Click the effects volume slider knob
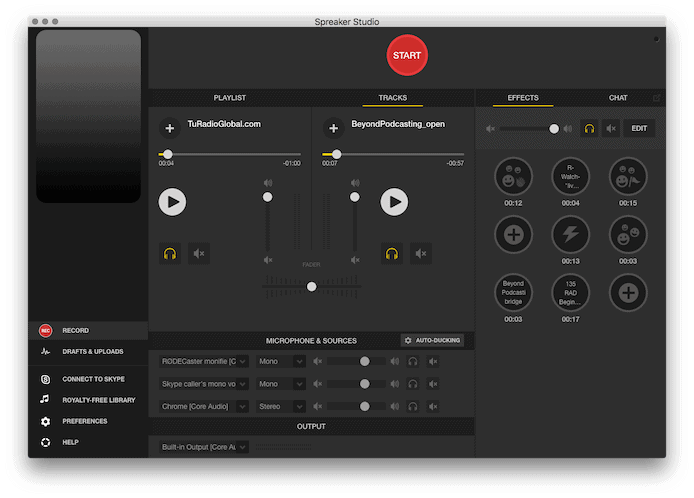Screen dimensions: 694x498 (x=554, y=129)
